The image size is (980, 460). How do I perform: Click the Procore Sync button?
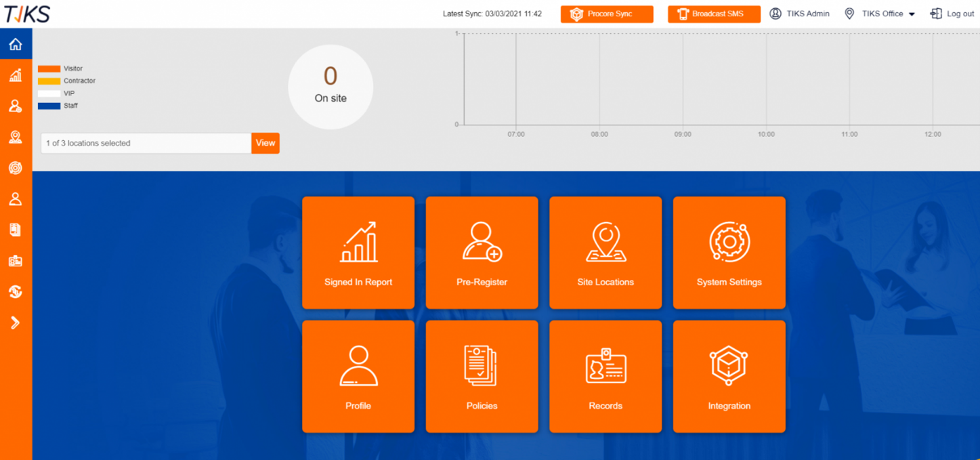pyautogui.click(x=606, y=14)
